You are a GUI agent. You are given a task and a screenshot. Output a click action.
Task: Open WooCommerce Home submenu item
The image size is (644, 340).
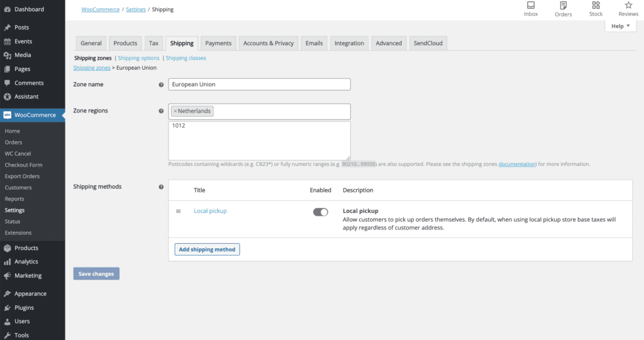[x=13, y=131]
